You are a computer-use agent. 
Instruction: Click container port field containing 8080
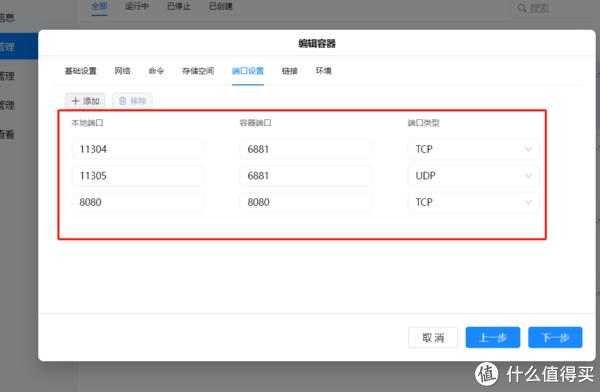tap(306, 202)
